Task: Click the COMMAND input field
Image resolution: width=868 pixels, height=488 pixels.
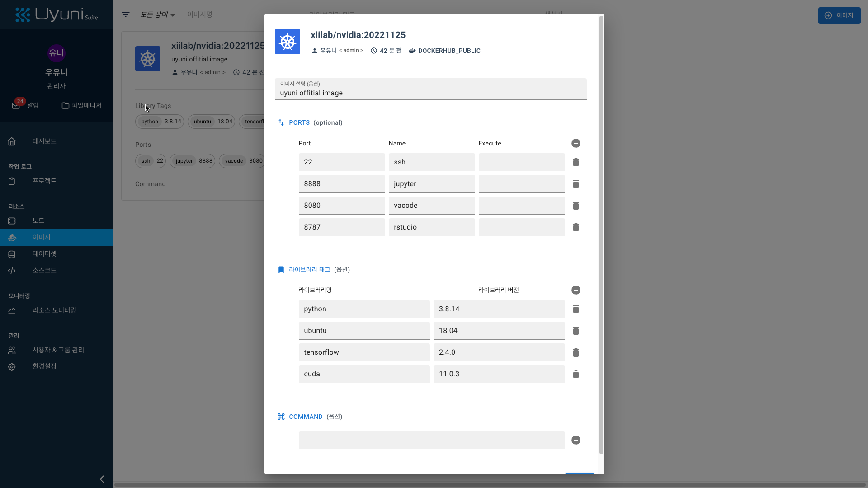Action: point(432,440)
